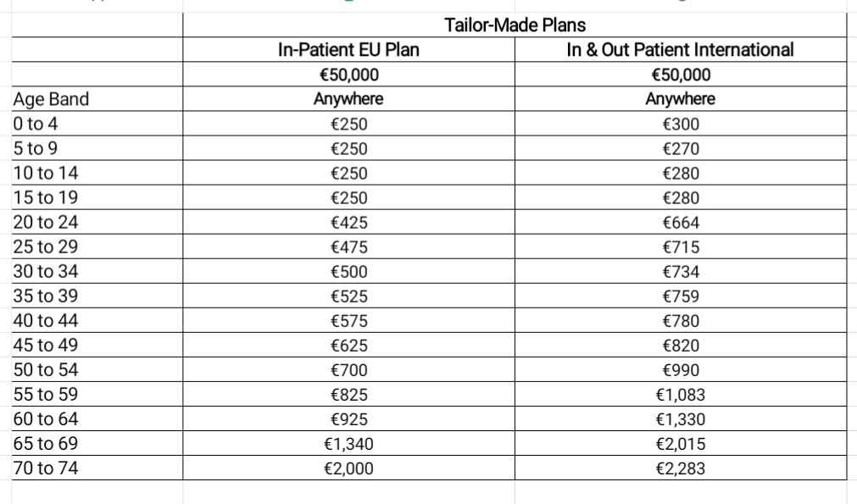
Task: Click the €300 price cell
Action: pyautogui.click(x=680, y=125)
